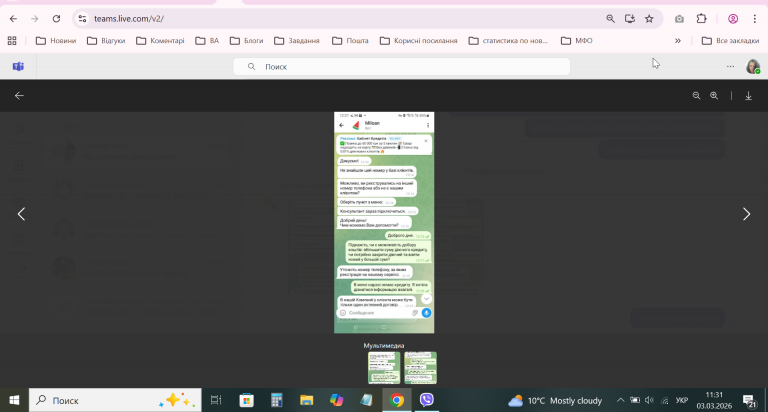
Task: Open the notification center with 21 badge
Action: (x=749, y=401)
